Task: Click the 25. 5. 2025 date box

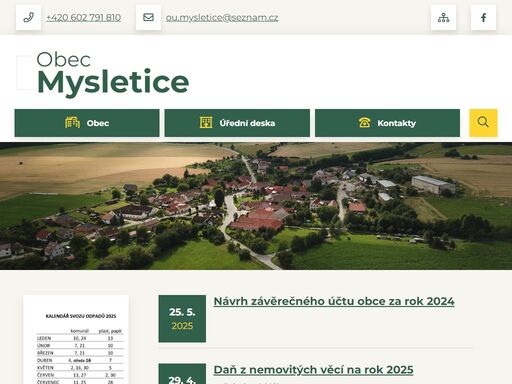Action: [182, 319]
